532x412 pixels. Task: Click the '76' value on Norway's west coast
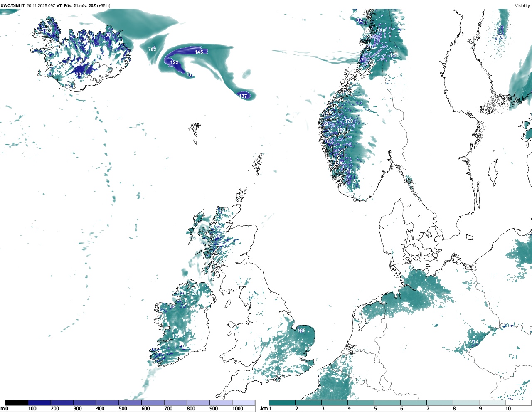tap(327, 142)
